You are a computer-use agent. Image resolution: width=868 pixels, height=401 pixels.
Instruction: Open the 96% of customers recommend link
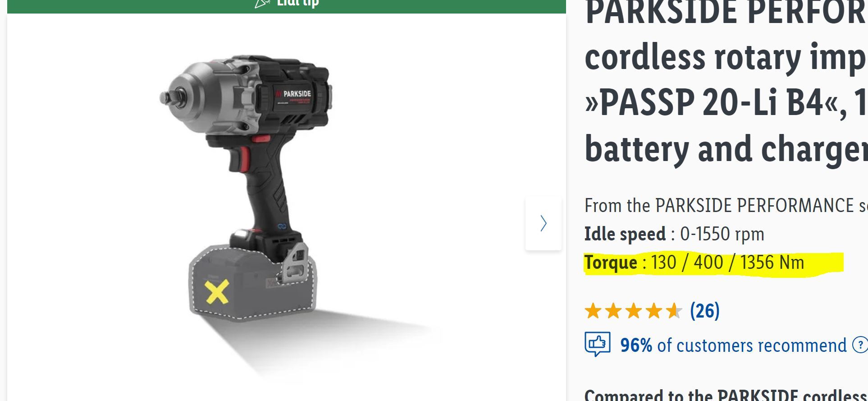click(734, 346)
